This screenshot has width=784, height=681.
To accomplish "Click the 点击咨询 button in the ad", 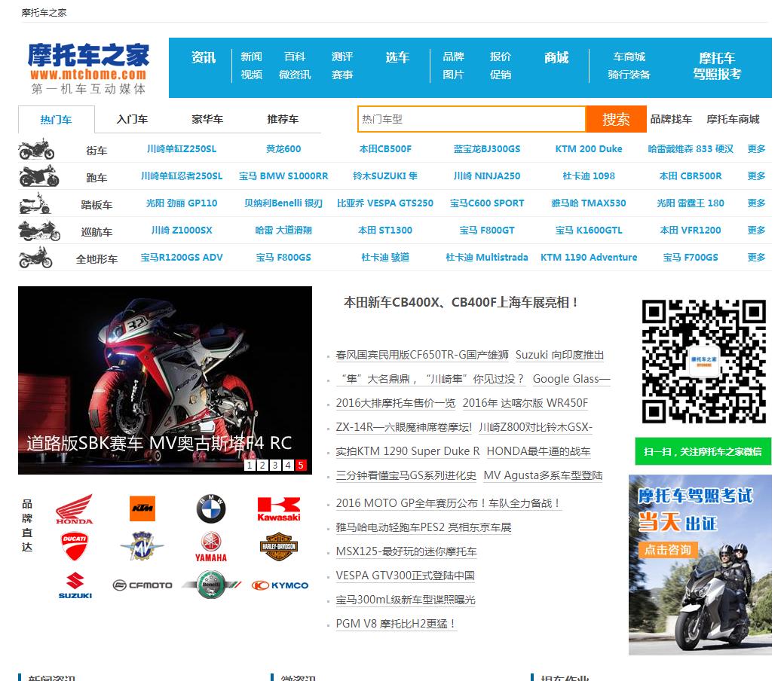I will pyautogui.click(x=667, y=550).
